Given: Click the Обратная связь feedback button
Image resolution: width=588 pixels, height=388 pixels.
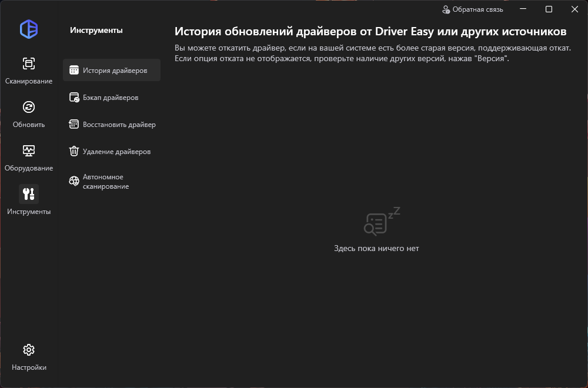Looking at the screenshot, I should coord(473,9).
